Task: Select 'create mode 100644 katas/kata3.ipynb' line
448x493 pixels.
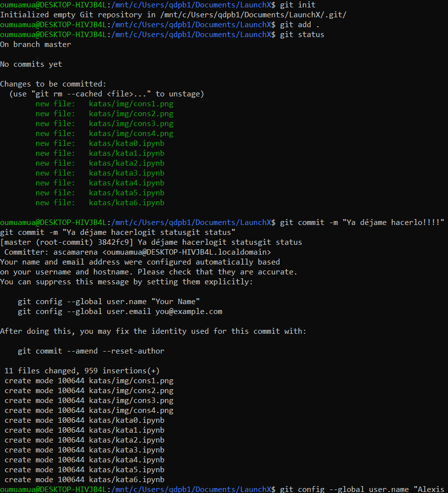Action: click(84, 450)
